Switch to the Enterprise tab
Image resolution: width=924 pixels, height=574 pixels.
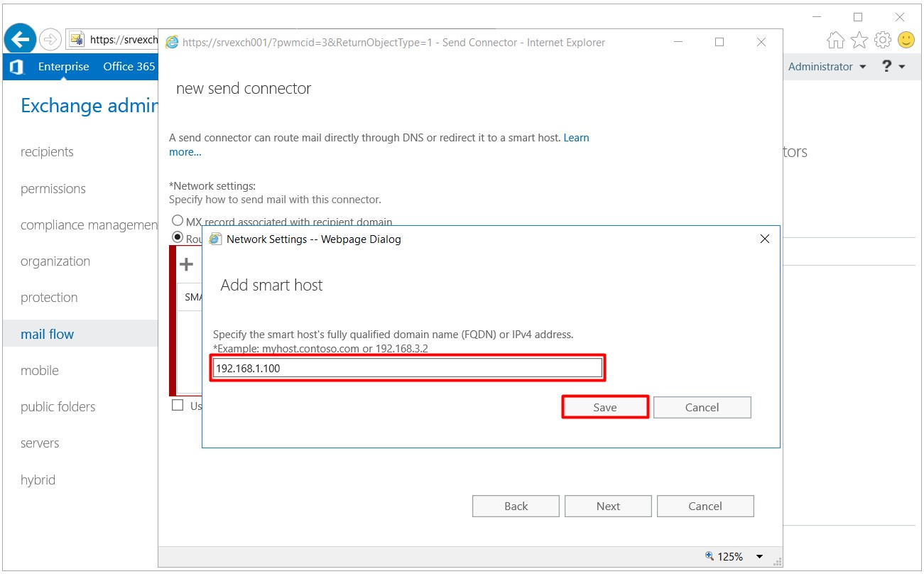(x=64, y=67)
